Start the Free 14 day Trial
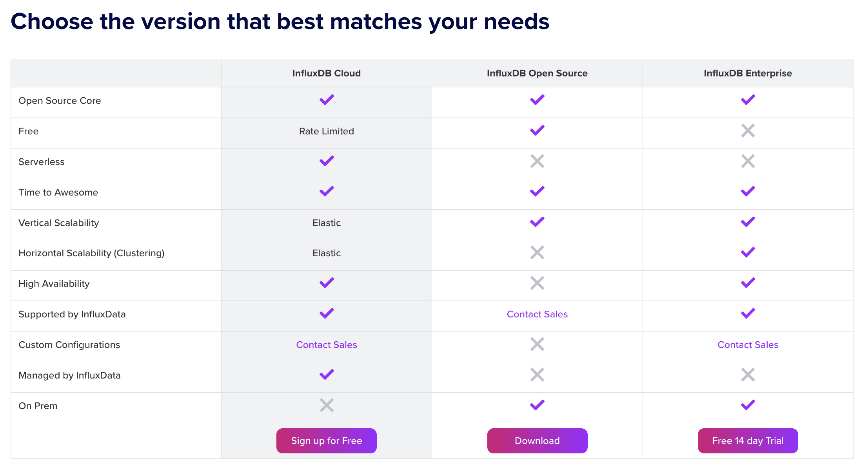The width and height of the screenshot is (868, 471). (x=748, y=441)
